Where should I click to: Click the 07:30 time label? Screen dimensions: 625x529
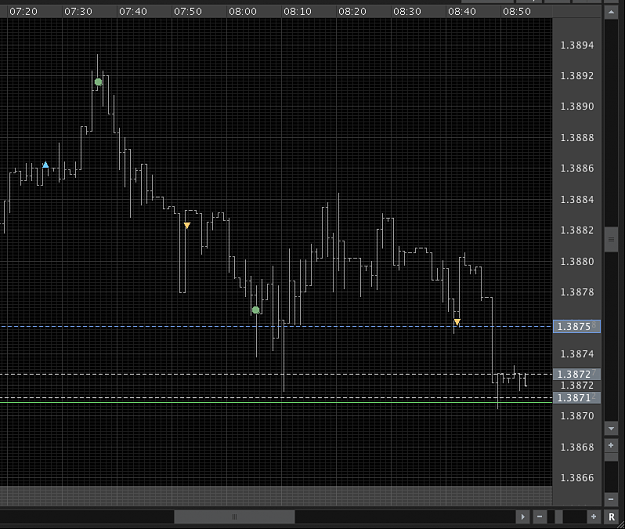(x=78, y=12)
